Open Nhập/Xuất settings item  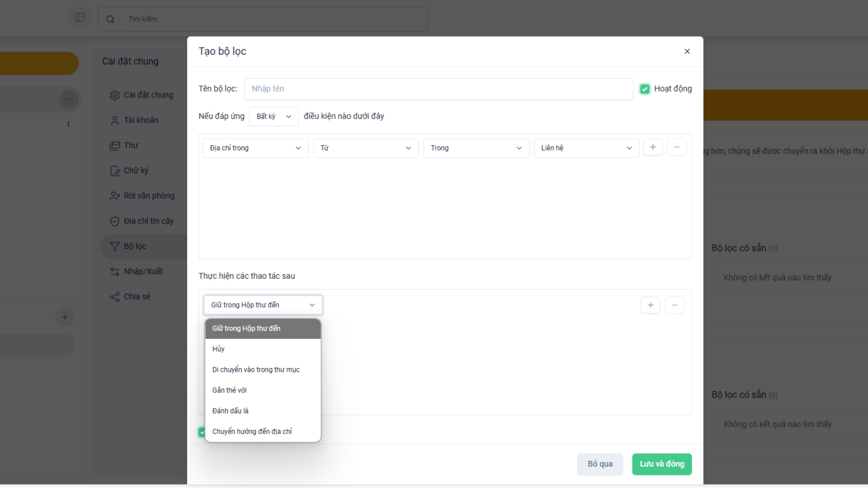point(142,272)
